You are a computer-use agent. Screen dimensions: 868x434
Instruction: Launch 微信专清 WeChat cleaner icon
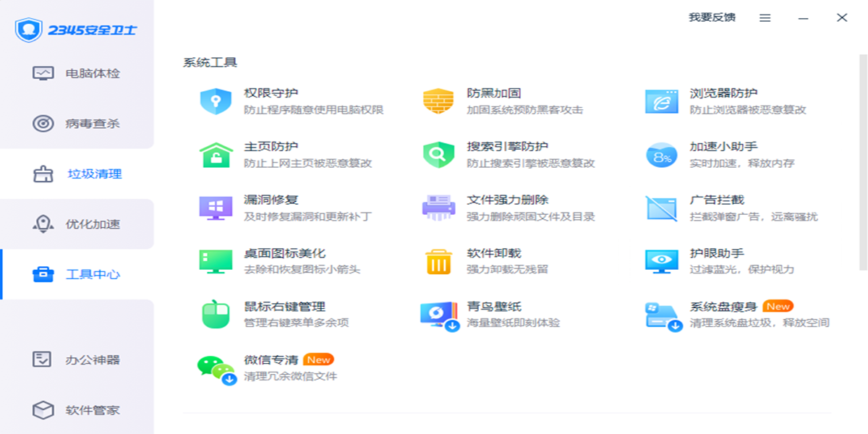coord(216,369)
